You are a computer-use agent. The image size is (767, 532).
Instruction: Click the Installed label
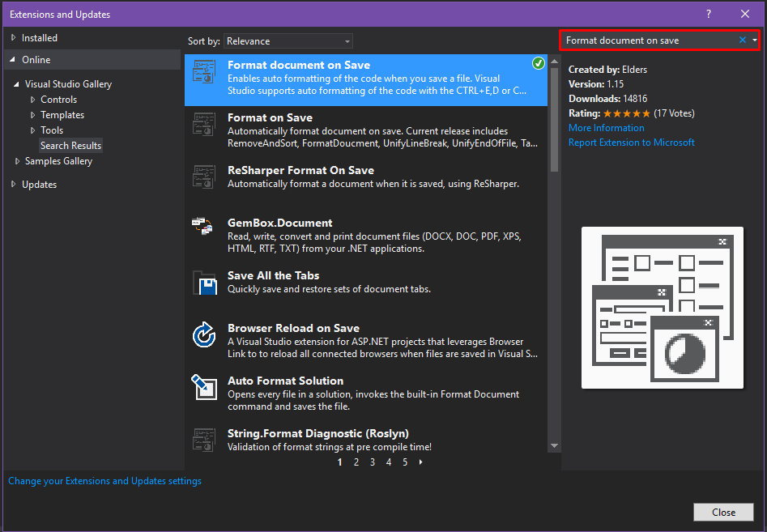(x=40, y=37)
